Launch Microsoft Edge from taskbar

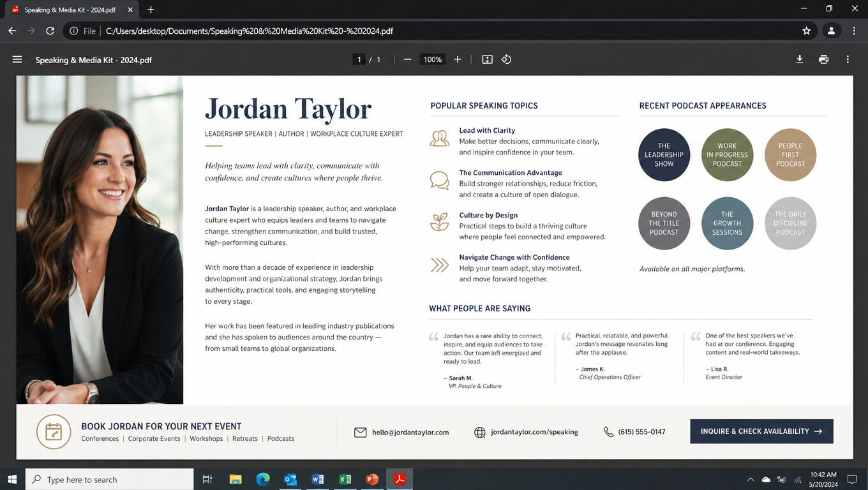263,479
